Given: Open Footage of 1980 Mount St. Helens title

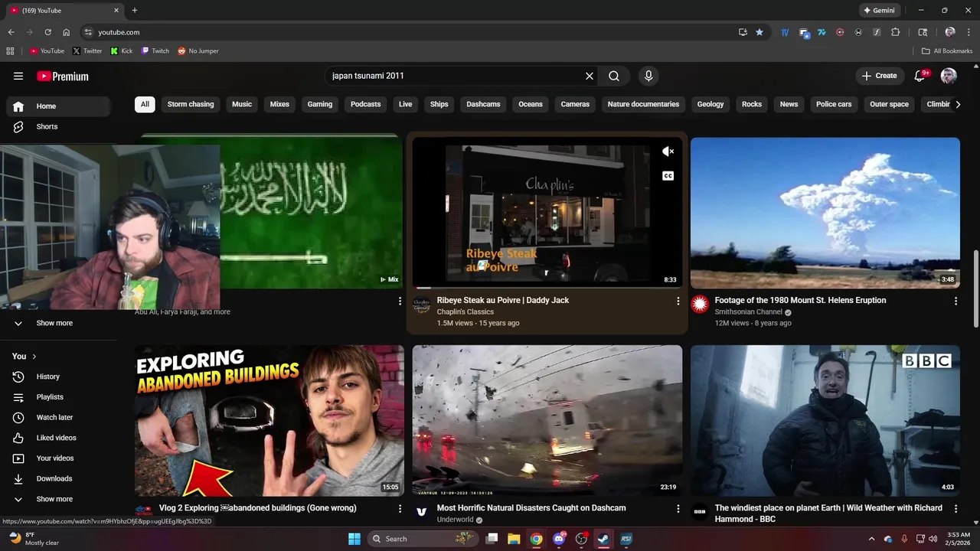Looking at the screenshot, I should (x=800, y=301).
